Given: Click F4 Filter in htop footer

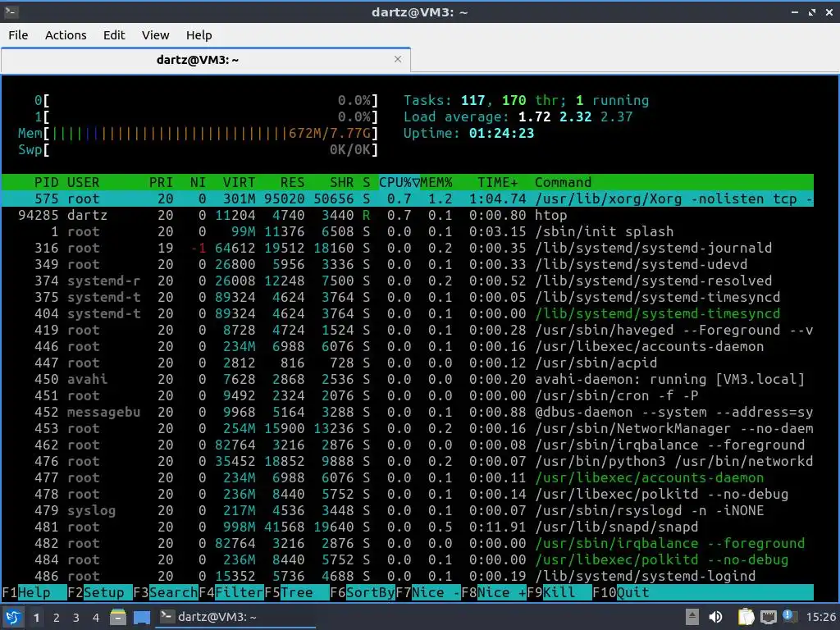Looking at the screenshot, I should click(231, 592).
